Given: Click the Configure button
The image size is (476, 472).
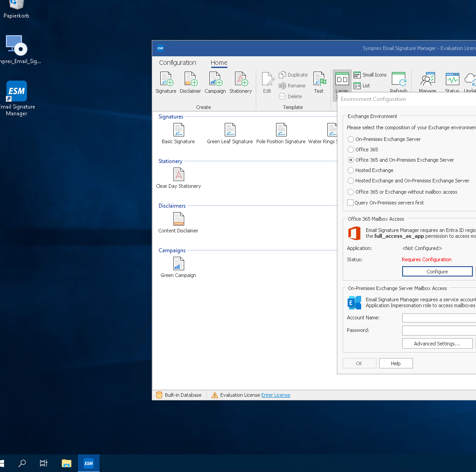Looking at the screenshot, I should 437,272.
